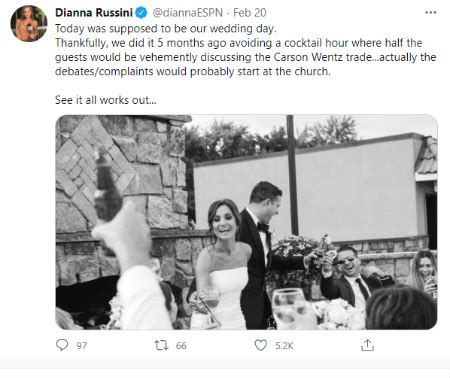
Task: Click the 97 replies count
Action: [82, 346]
